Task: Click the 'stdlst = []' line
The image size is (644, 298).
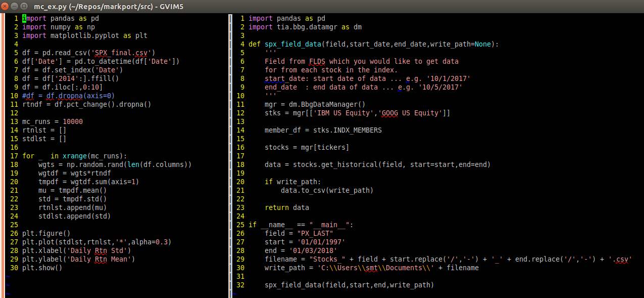Action: point(44,139)
